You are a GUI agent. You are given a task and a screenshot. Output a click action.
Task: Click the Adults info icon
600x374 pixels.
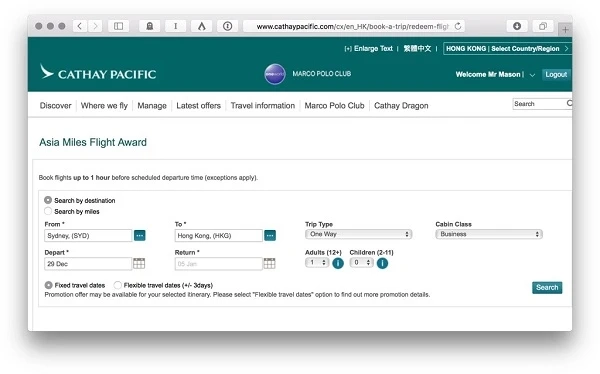pos(338,263)
